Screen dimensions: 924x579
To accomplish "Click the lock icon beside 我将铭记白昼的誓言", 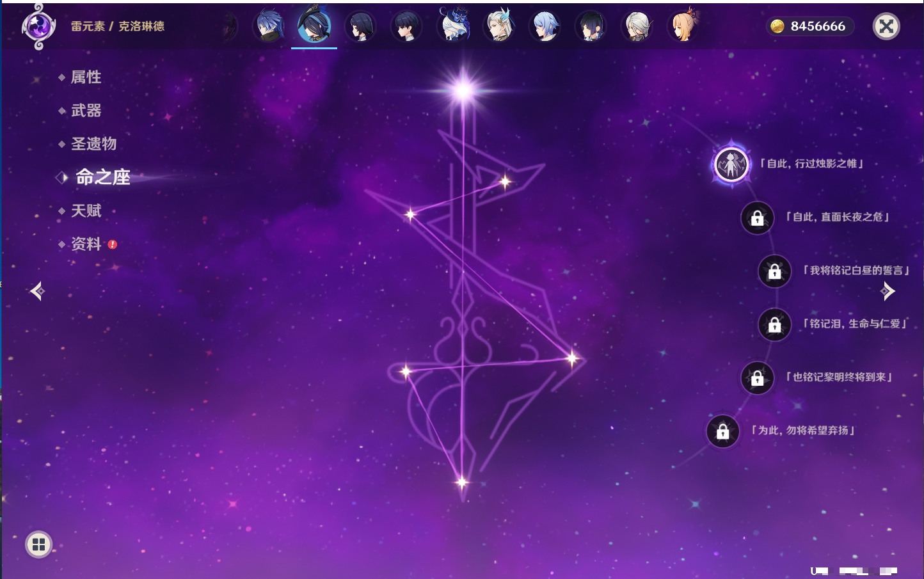I will click(774, 271).
